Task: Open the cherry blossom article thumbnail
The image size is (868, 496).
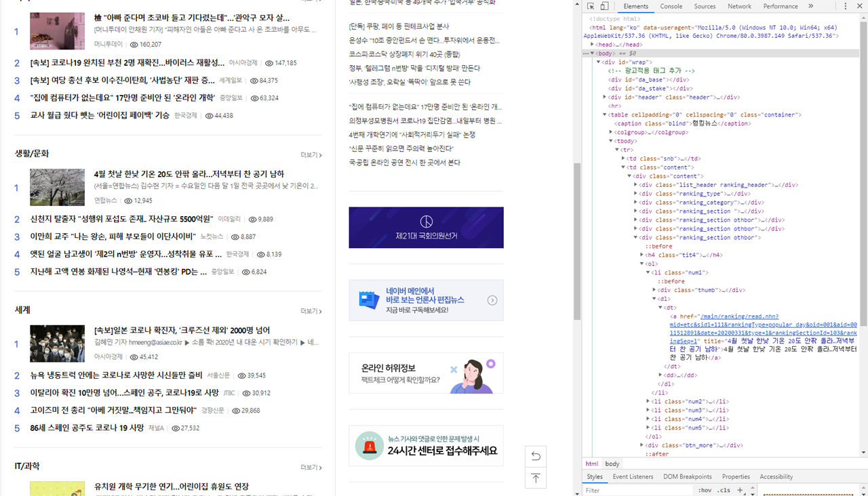Action: (57, 187)
